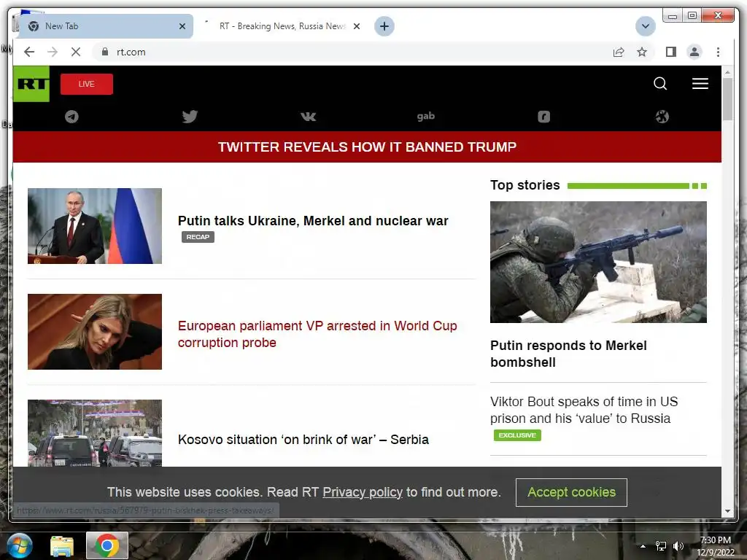Viewport: 747px width, 560px height.
Task: Open the RT Privacy policy link
Action: [363, 492]
